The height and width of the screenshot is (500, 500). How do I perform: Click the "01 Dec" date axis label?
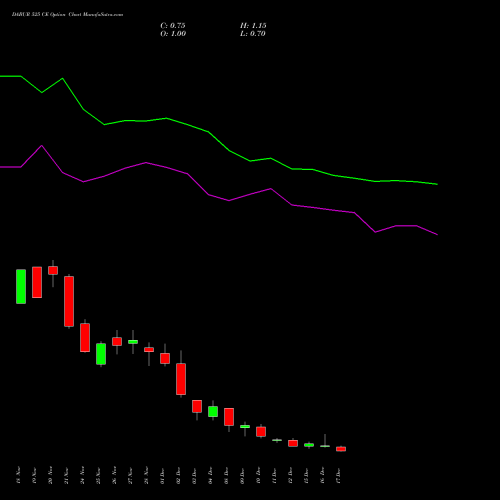162,476
